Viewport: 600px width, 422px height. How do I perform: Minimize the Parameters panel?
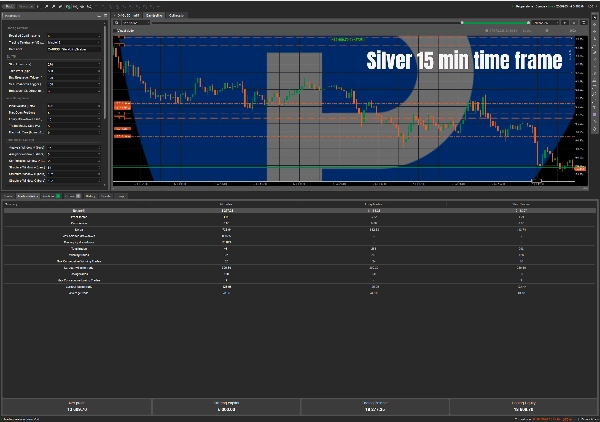99,16
